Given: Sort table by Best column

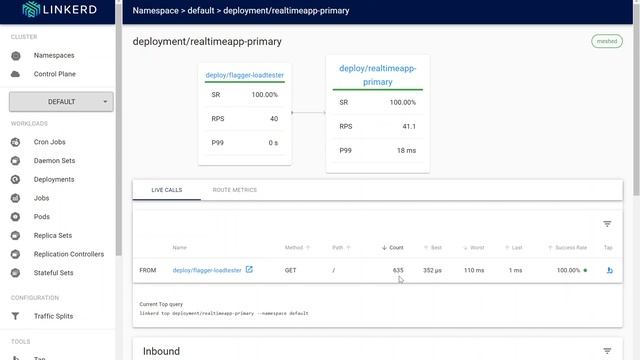Looking at the screenshot, I should [433, 248].
